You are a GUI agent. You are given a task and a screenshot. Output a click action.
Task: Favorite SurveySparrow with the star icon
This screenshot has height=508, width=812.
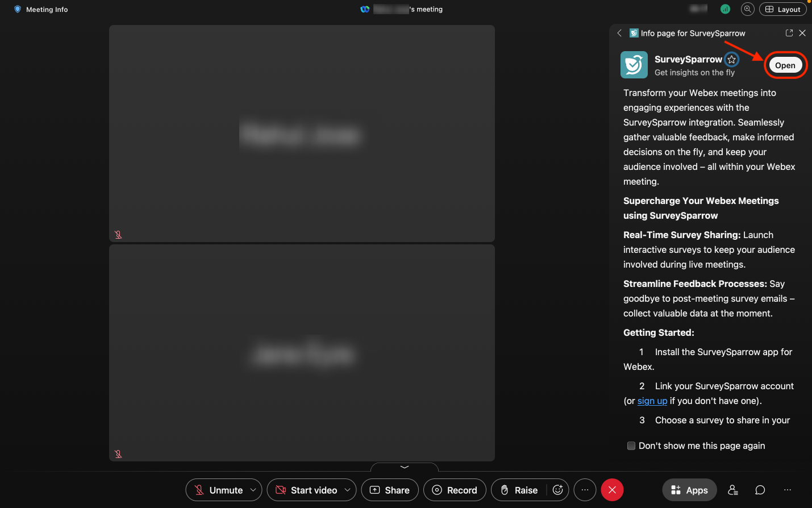(732, 60)
